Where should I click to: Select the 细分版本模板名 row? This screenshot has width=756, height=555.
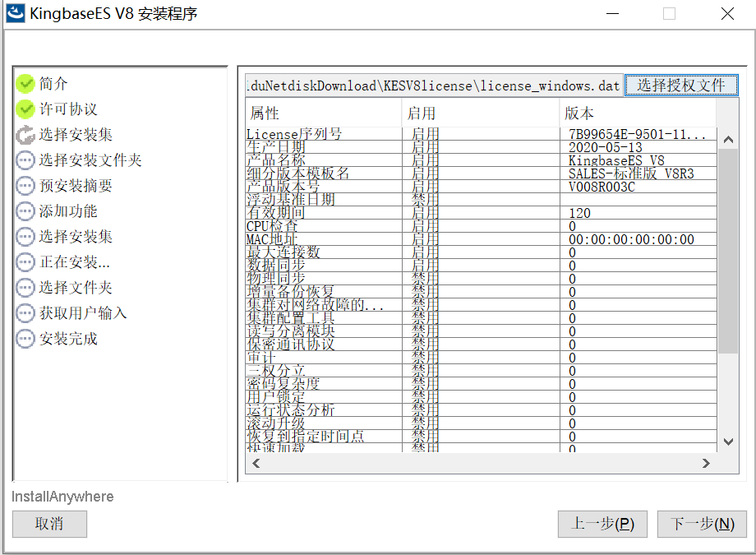482,173
